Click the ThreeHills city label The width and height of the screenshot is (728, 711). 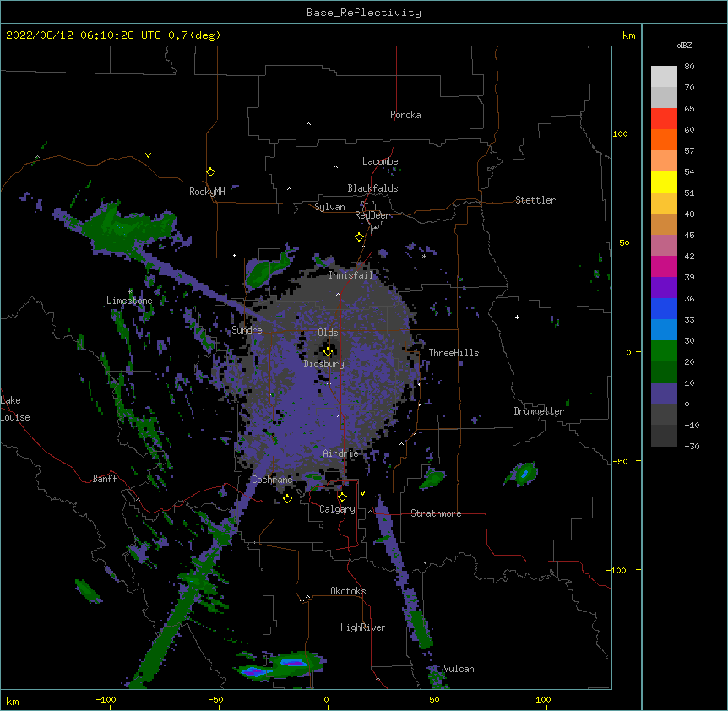click(x=454, y=353)
